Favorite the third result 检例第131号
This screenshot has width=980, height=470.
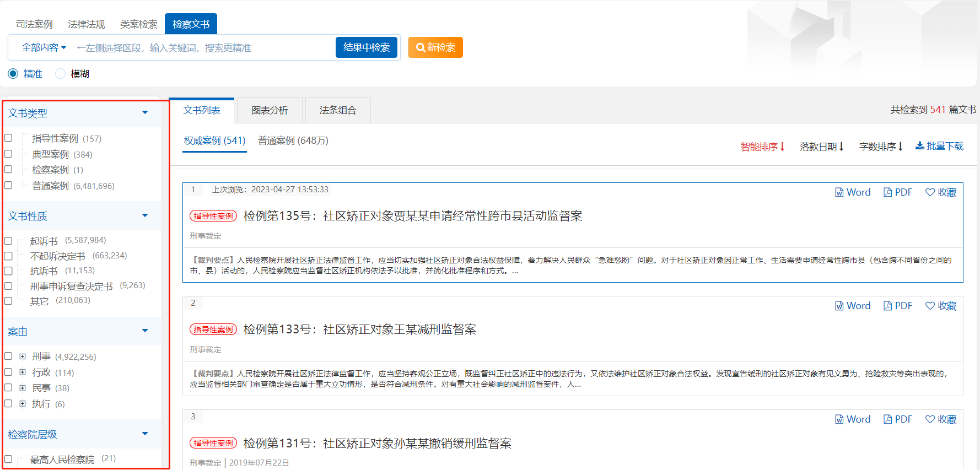(x=940, y=419)
